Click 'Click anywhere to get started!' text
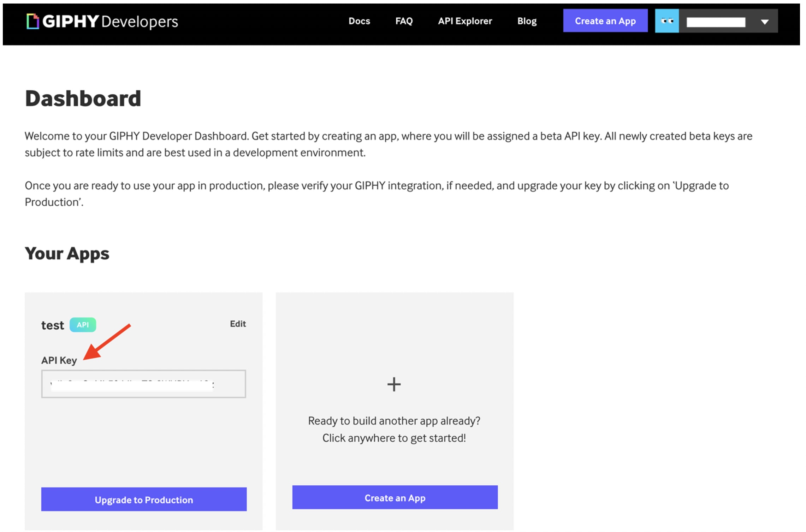This screenshot has height=532, width=806. (x=394, y=438)
